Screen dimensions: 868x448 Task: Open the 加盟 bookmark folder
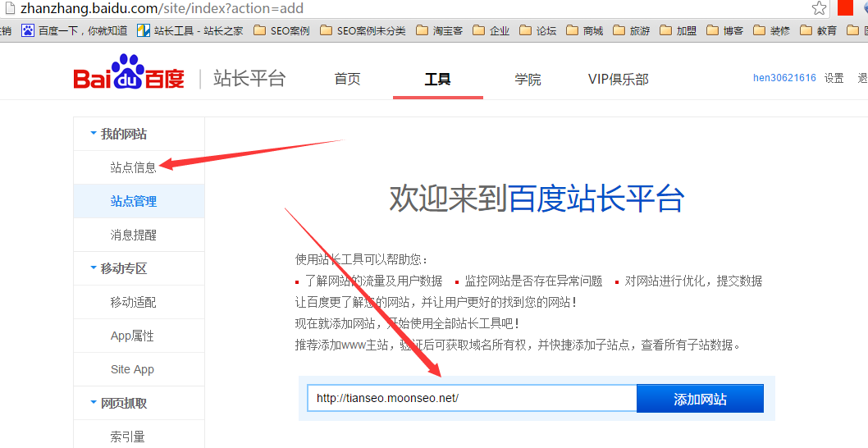678,30
